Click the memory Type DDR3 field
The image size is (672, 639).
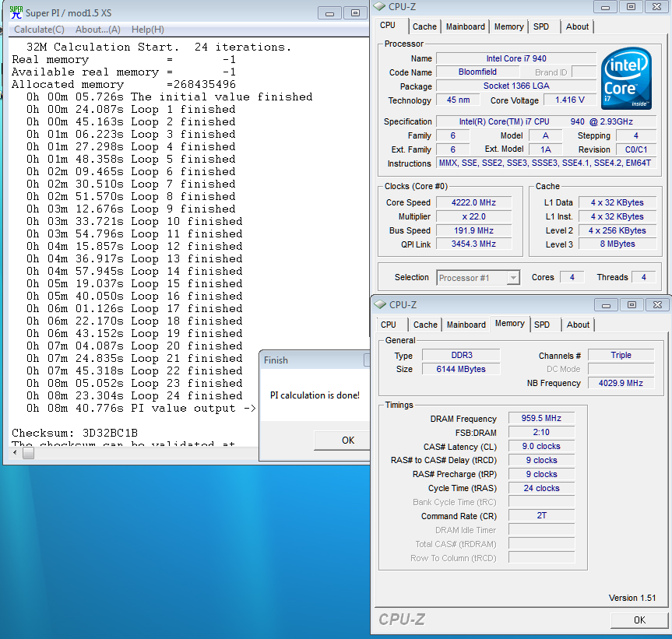pyautogui.click(x=461, y=355)
